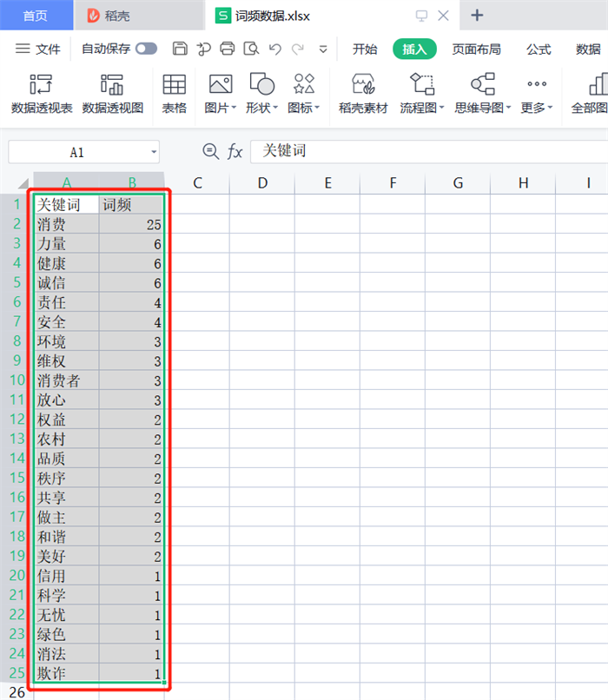Click the new tab plus button
The width and height of the screenshot is (608, 700).
pos(477,16)
